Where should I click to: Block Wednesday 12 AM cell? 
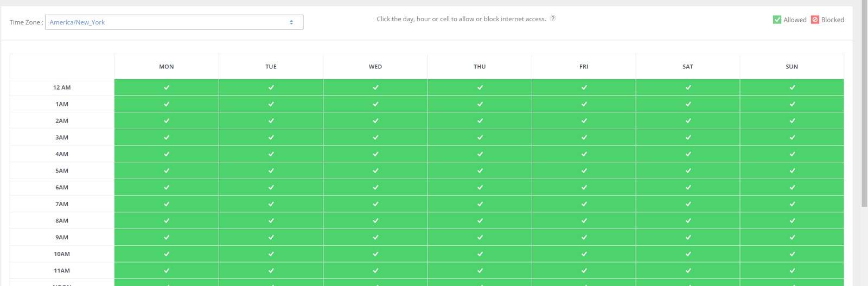click(375, 87)
